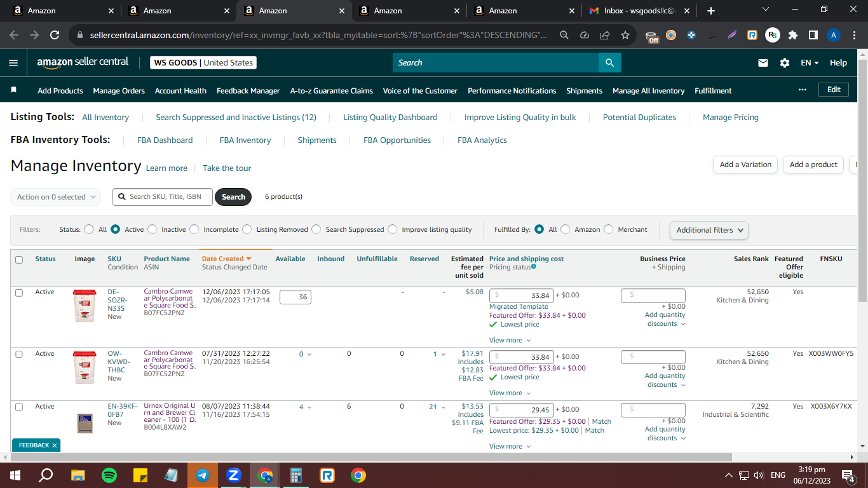Launch Spotify from the taskbar

109,475
